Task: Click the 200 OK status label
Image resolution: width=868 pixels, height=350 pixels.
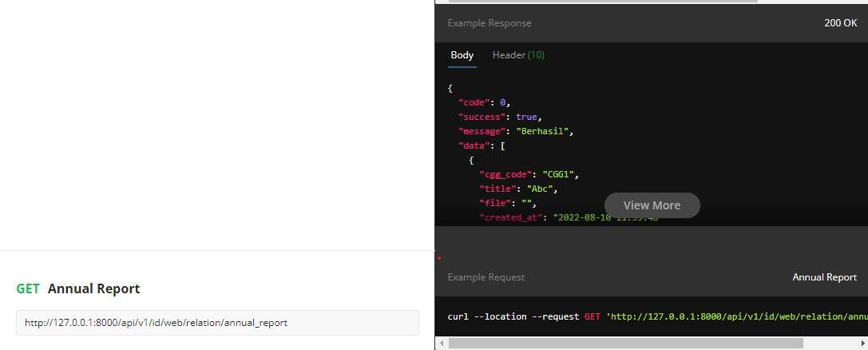Action: pos(840,23)
